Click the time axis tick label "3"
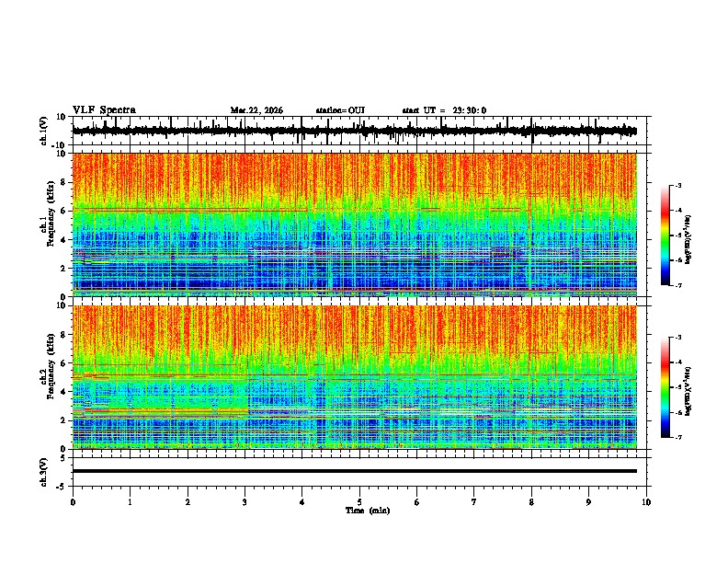The image size is (728, 563). tap(245, 502)
